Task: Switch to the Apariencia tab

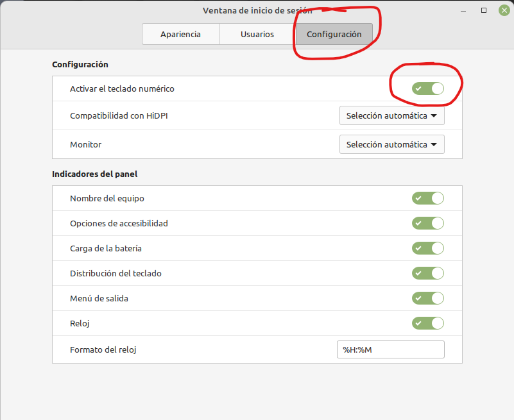Action: coord(180,34)
